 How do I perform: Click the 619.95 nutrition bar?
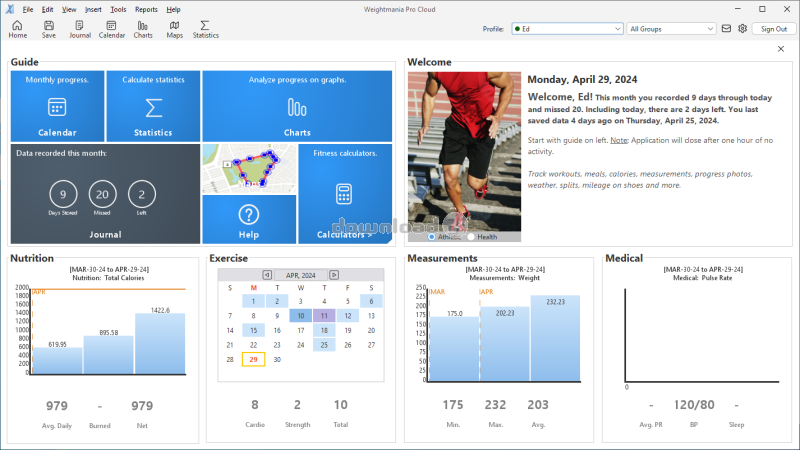57,361
